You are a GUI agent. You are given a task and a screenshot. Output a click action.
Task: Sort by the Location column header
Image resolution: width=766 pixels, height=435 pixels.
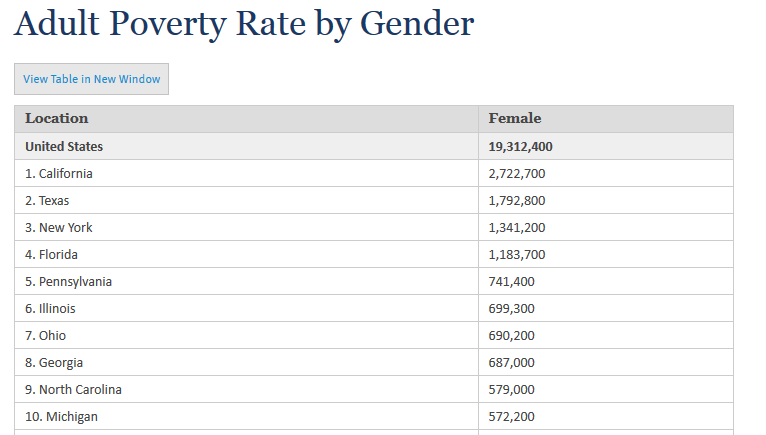57,118
